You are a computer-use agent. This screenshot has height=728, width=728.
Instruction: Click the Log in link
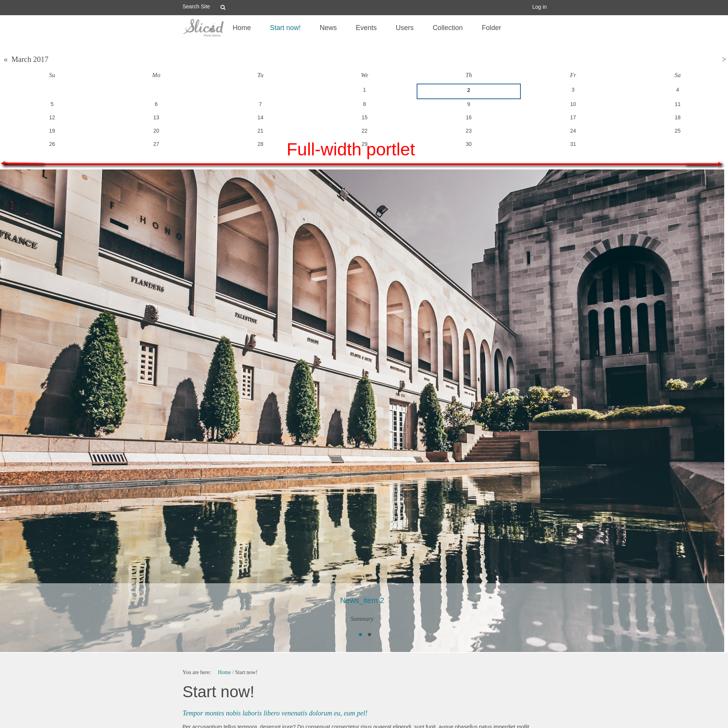pyautogui.click(x=539, y=7)
